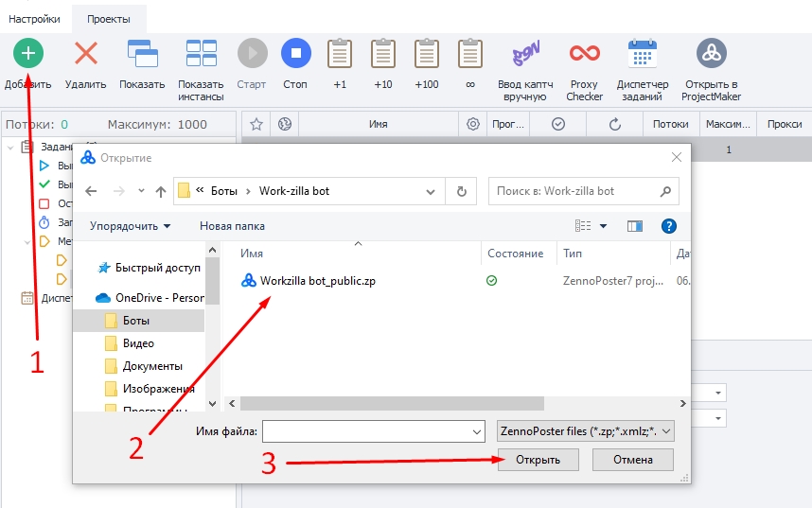Click the checkmark circle column header

click(558, 124)
